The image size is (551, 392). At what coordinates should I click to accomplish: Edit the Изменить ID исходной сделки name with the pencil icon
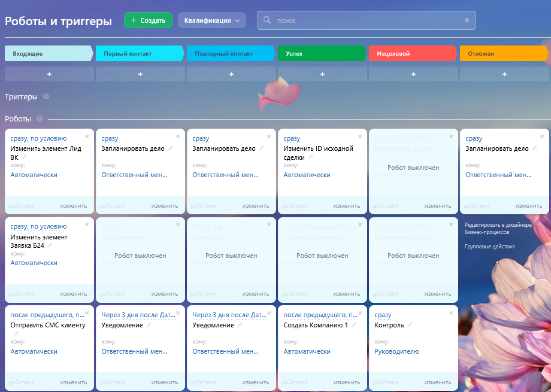coord(310,157)
